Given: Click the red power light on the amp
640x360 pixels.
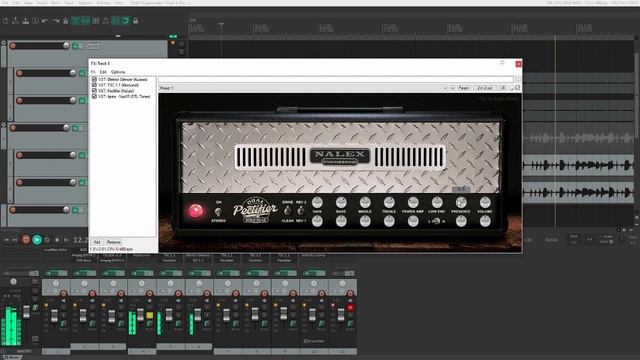Looking at the screenshot, I should [196, 211].
